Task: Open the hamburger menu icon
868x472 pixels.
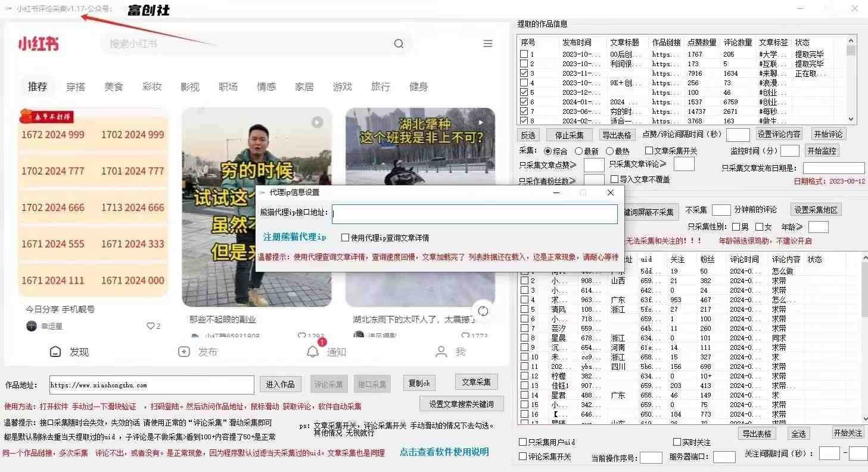Action: tap(488, 43)
